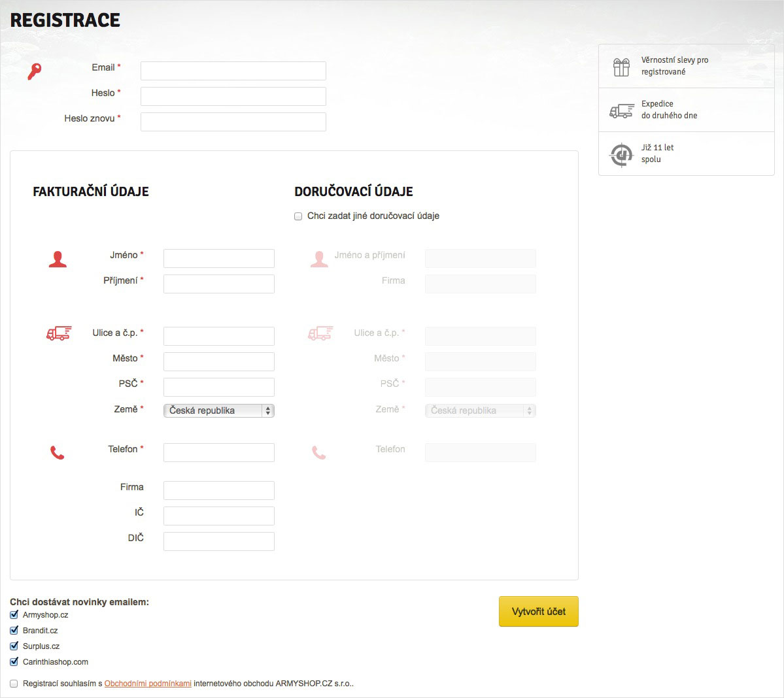784x698 pixels.
Task: Enable different delivery details checkbox
Action: (x=298, y=216)
